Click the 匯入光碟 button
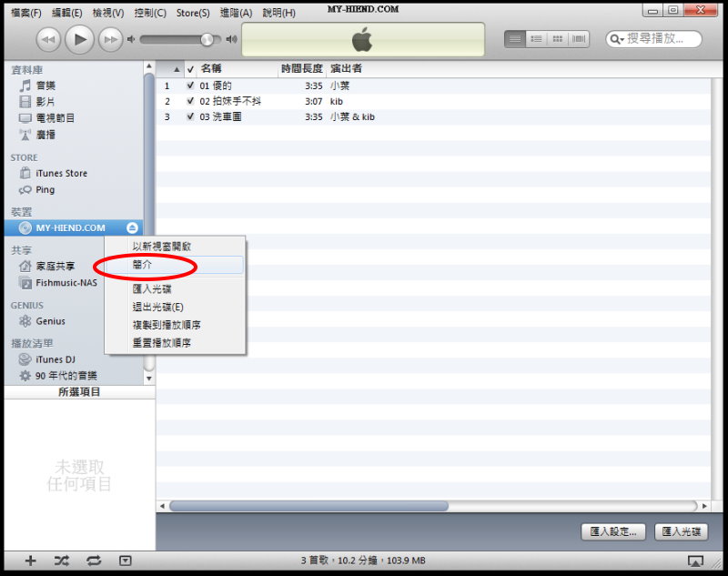 coord(681,531)
